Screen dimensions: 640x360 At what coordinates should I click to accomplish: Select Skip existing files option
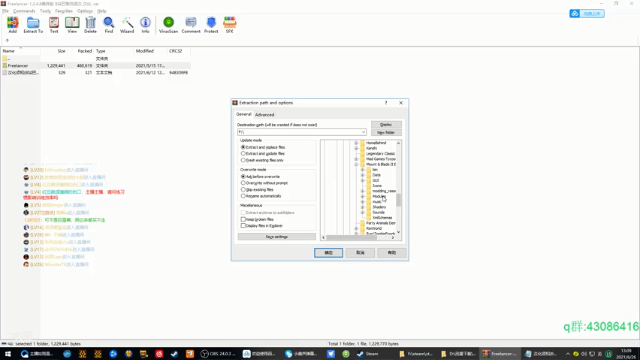[x=258, y=189]
